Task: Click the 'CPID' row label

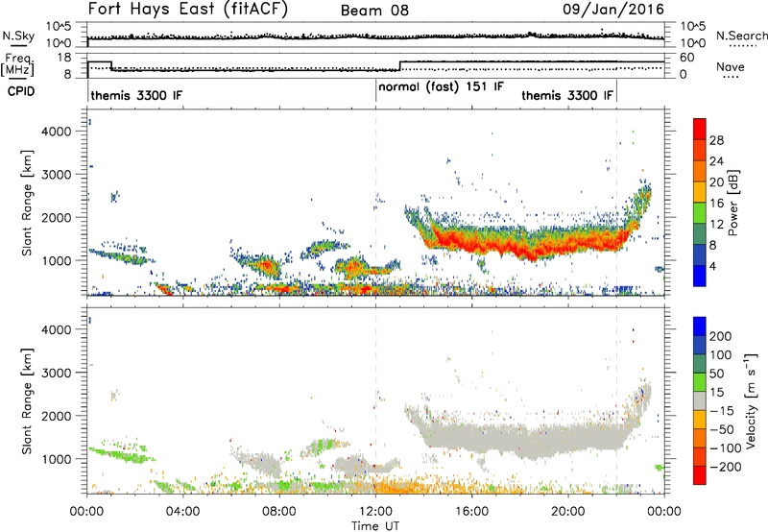Action: pos(21,91)
